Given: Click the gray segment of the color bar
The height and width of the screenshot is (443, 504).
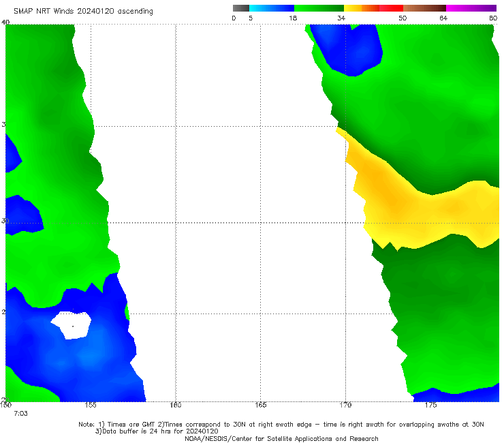Looking at the screenshot, I should pos(241,8).
